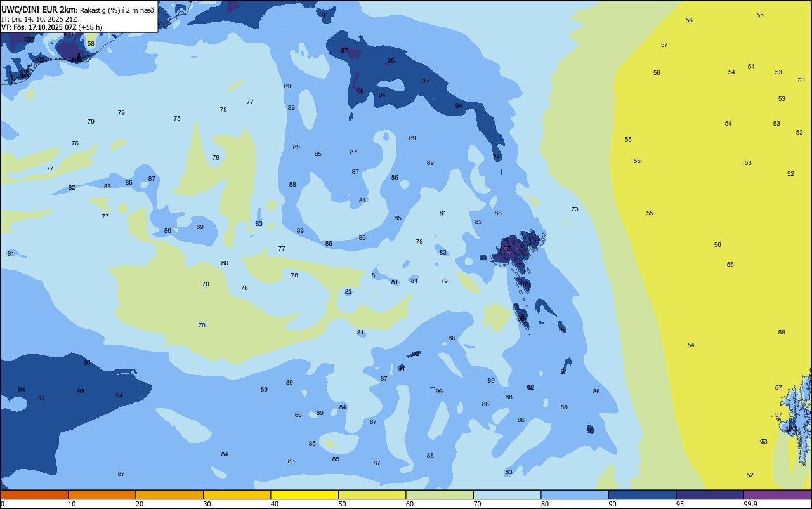Click the dark blue 90–95 legend swatch
812x509 pixels.
tap(642, 494)
